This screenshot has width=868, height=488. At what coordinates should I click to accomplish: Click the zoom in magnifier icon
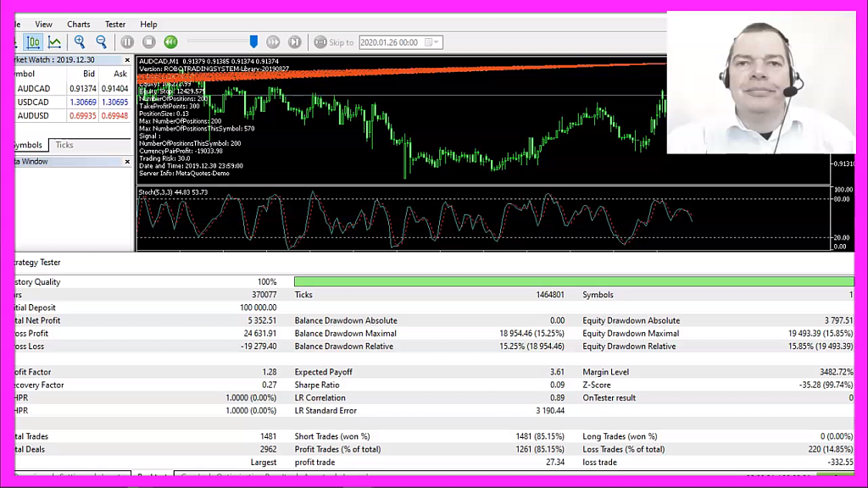click(80, 42)
